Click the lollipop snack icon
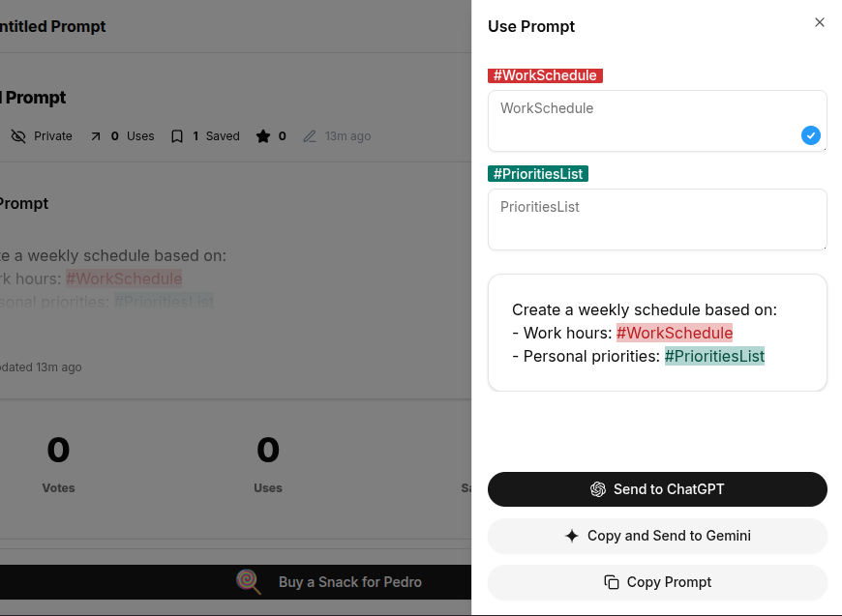This screenshot has height=616, width=842. tap(250, 582)
